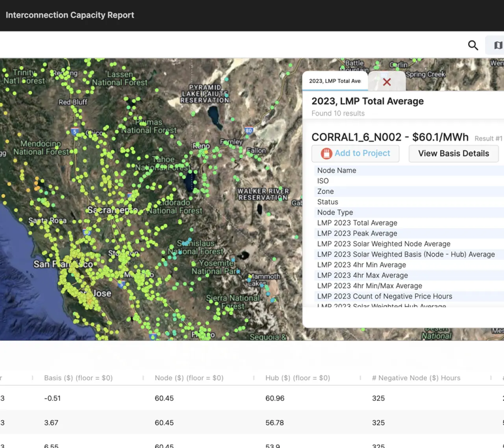Select the LMP 2023 Total Average row
The width and height of the screenshot is (504, 448).
pyautogui.click(x=409, y=223)
